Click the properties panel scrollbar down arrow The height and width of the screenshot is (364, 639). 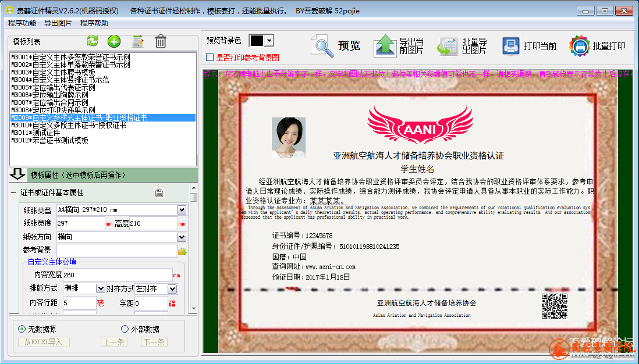pos(194,309)
